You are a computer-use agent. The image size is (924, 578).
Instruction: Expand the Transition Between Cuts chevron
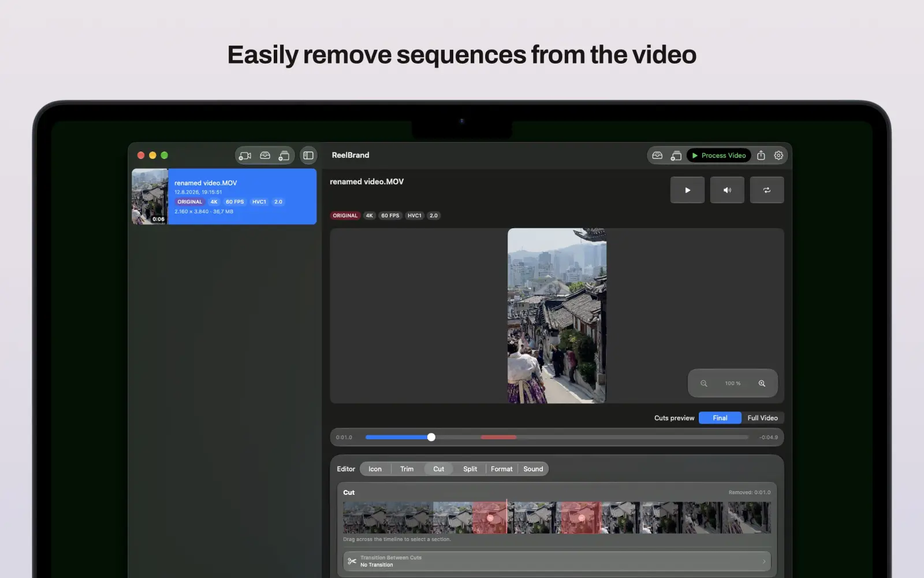764,561
